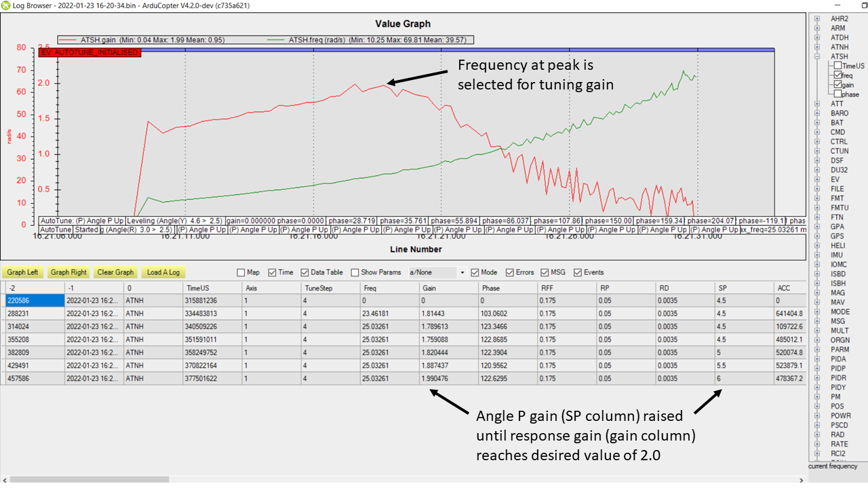Open a file with Load A Log
This screenshot has height=488, width=868.
point(163,272)
